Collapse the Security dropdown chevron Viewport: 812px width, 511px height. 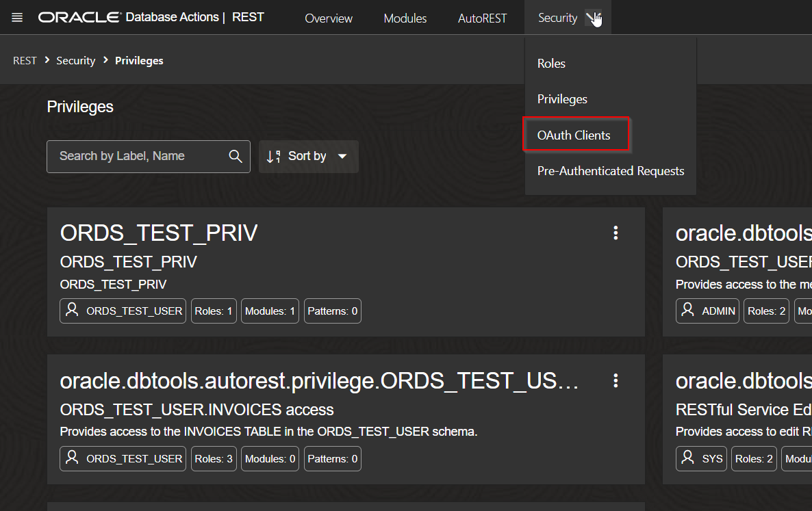tap(593, 18)
